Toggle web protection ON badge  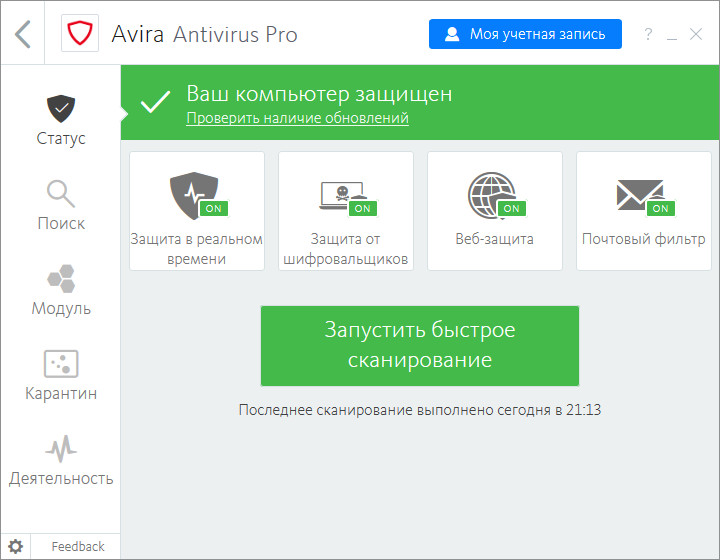point(511,208)
